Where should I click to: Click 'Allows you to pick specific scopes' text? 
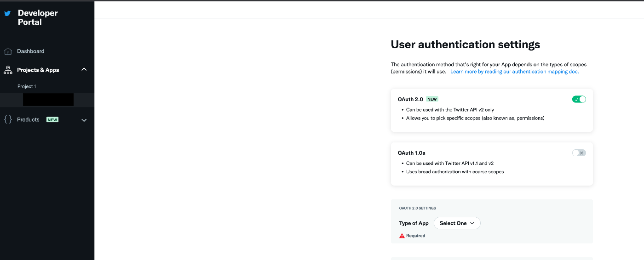[475, 118]
